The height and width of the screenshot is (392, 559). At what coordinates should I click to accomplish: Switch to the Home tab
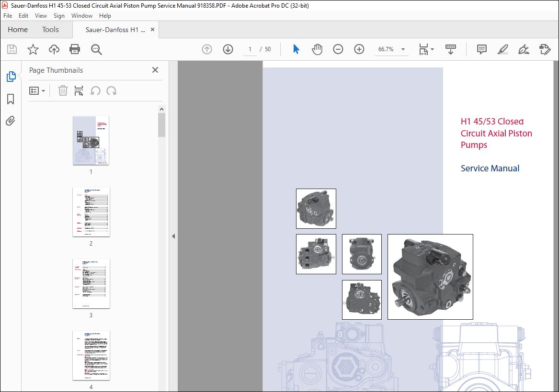pos(18,30)
